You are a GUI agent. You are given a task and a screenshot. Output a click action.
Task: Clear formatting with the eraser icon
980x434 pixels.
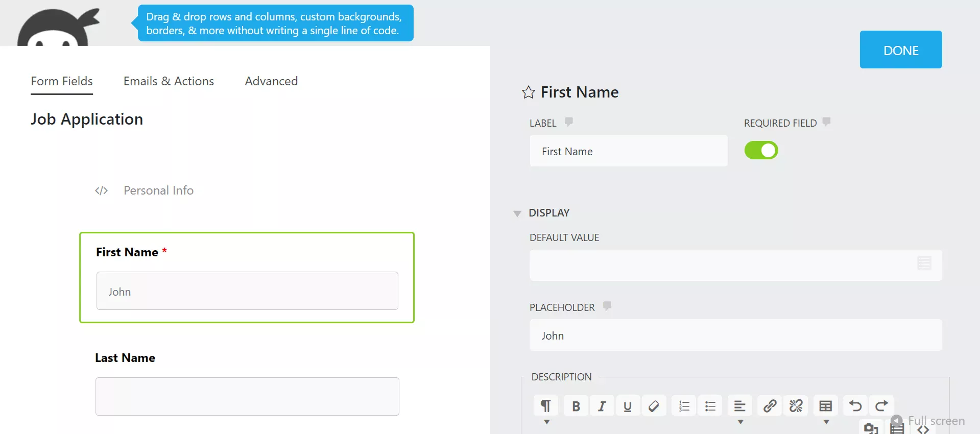(x=654, y=405)
